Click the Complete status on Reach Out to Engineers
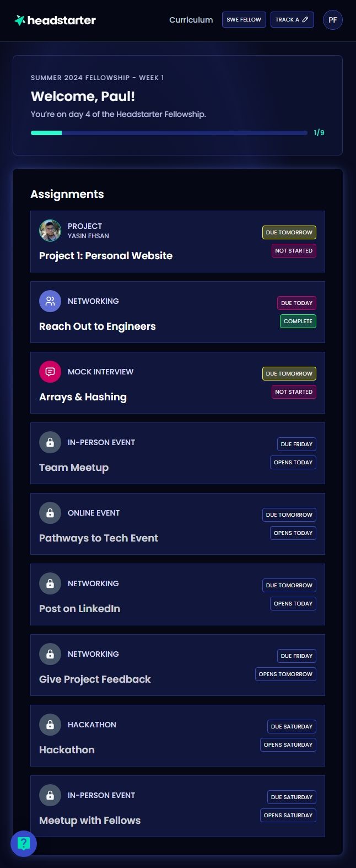356x868 pixels. pyautogui.click(x=298, y=322)
